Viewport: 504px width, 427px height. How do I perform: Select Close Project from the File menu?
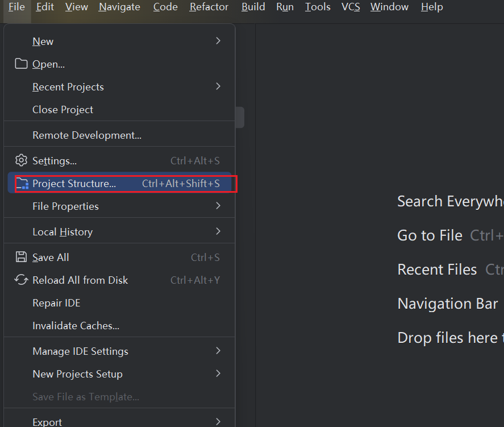tap(63, 110)
